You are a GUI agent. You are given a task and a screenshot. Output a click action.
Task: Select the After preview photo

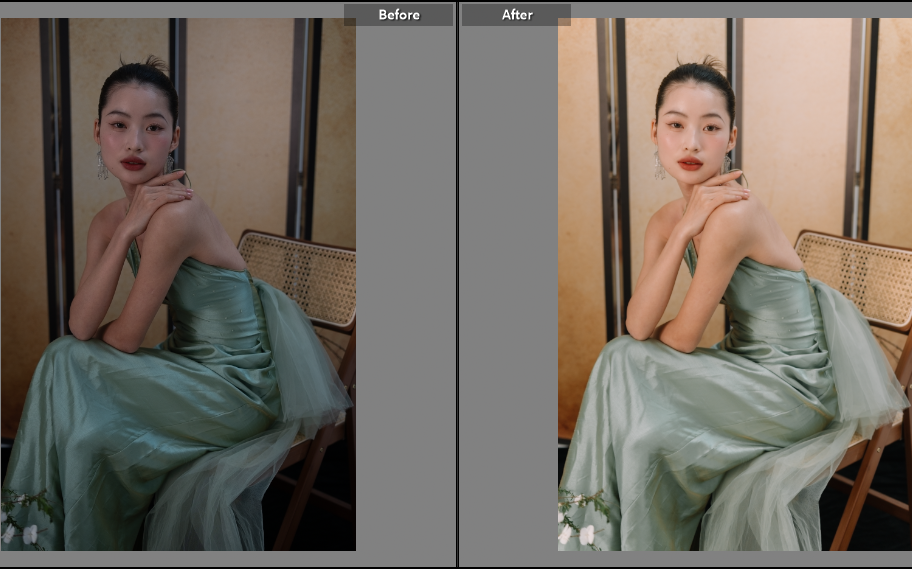coord(734,284)
